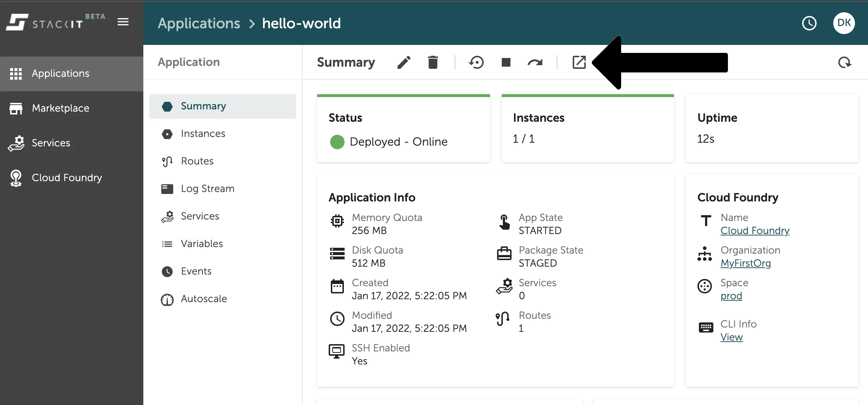
Task: Edit the application with the pencil icon
Action: (404, 62)
